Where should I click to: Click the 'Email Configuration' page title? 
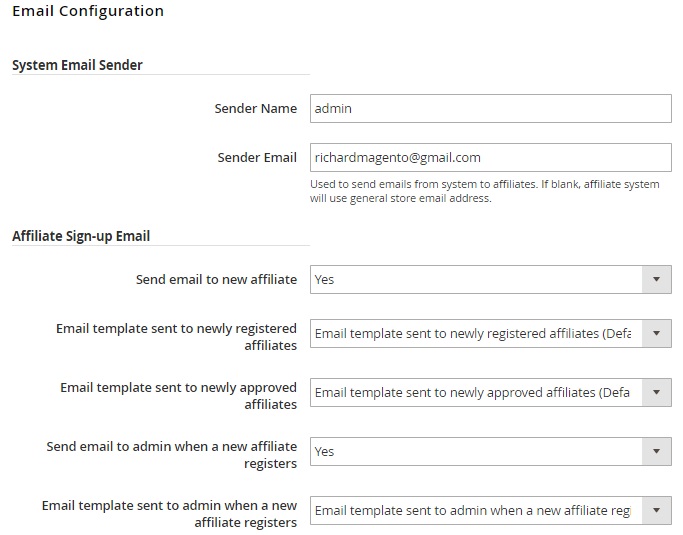point(88,12)
